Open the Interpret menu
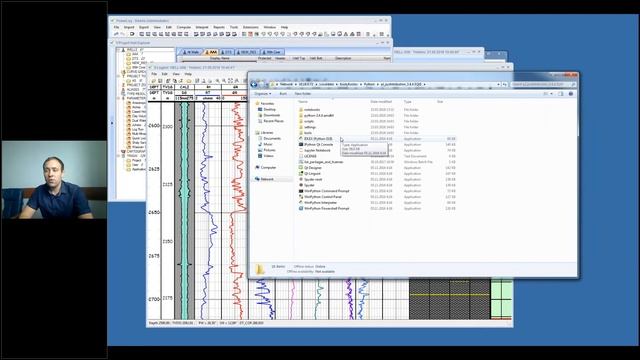Viewport: 640px width, 360px height. click(202, 27)
